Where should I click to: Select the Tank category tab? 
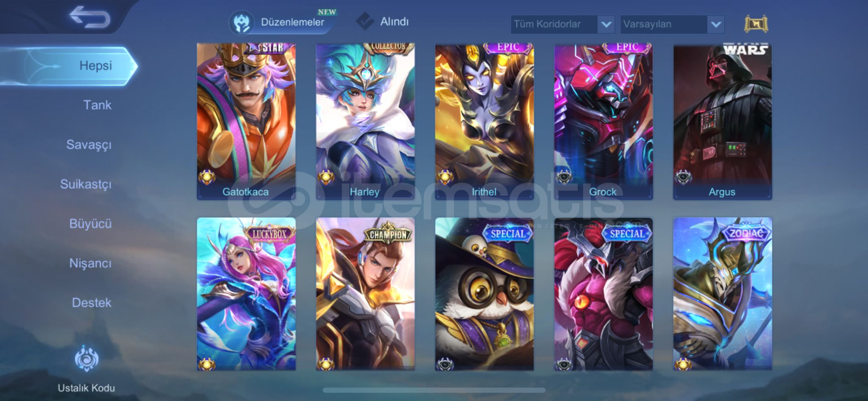coord(97,105)
